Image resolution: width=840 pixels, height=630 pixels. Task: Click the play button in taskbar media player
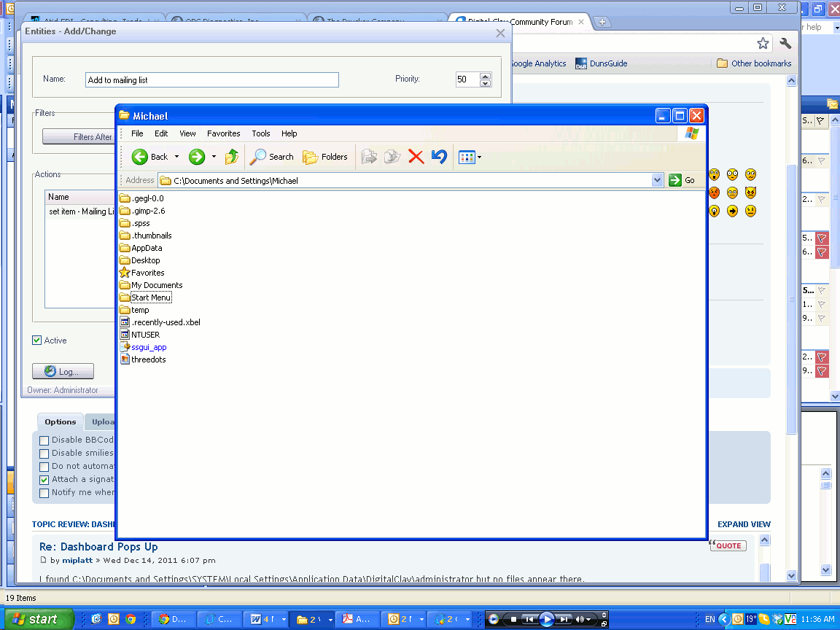[546, 619]
